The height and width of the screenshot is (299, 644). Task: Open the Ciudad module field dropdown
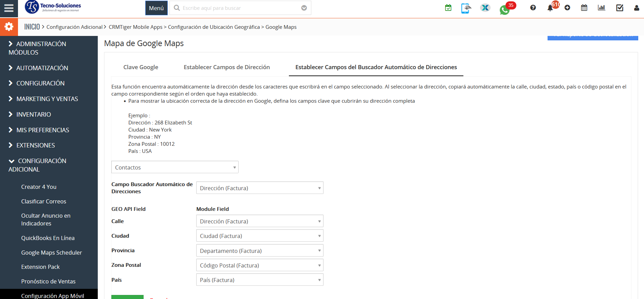pyautogui.click(x=260, y=236)
